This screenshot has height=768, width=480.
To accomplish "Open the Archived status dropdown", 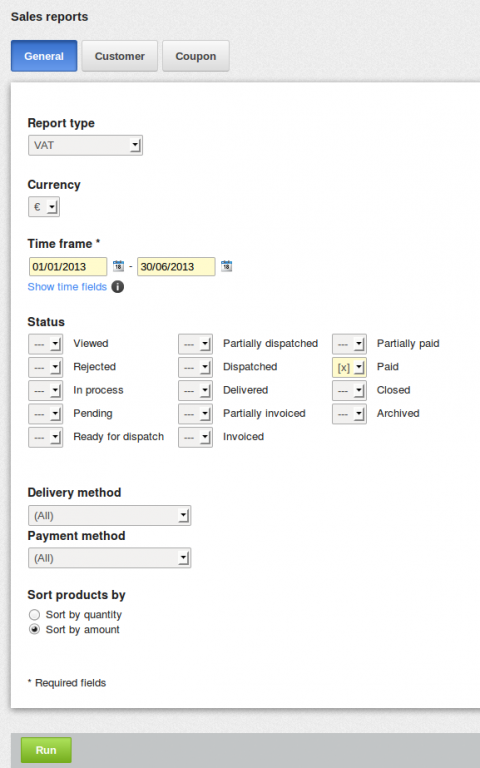I will (x=349, y=414).
